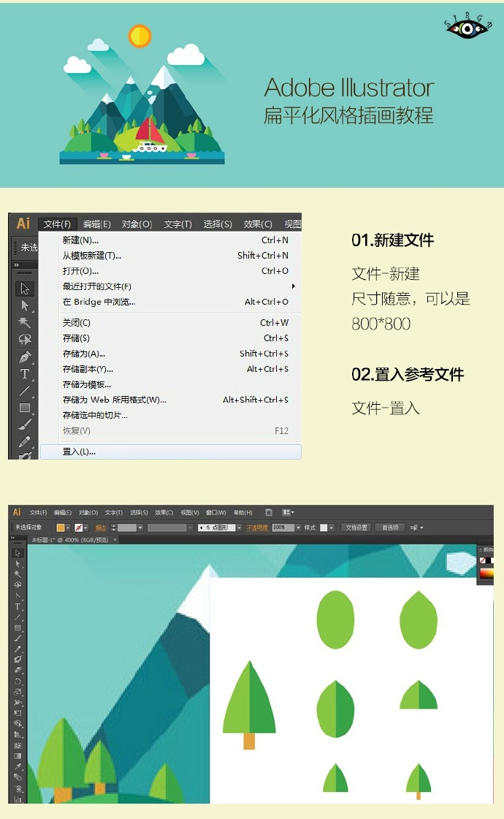Select the Magic Wand tool in upper screenshot
504x819 pixels.
(x=25, y=321)
